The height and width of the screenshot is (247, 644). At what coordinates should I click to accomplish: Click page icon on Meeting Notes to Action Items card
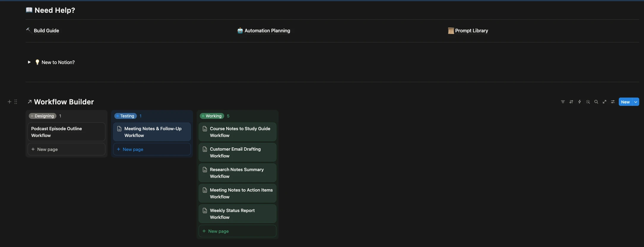click(x=205, y=190)
